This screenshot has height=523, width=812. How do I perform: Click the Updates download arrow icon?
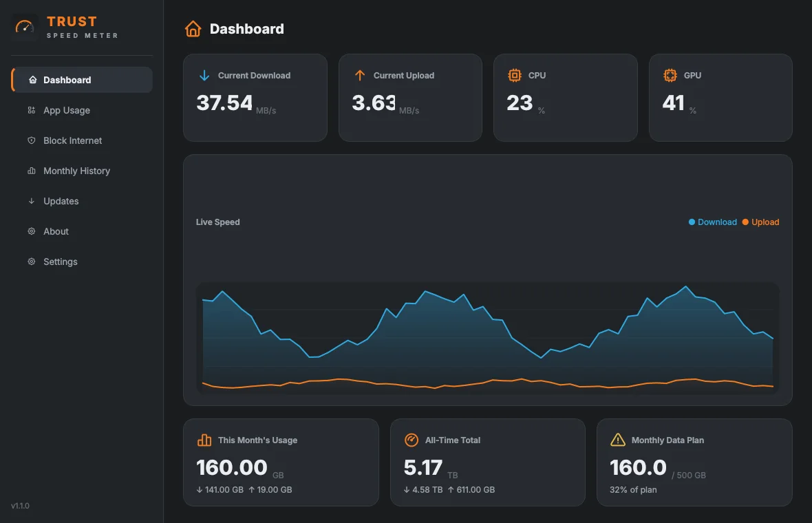coord(32,201)
